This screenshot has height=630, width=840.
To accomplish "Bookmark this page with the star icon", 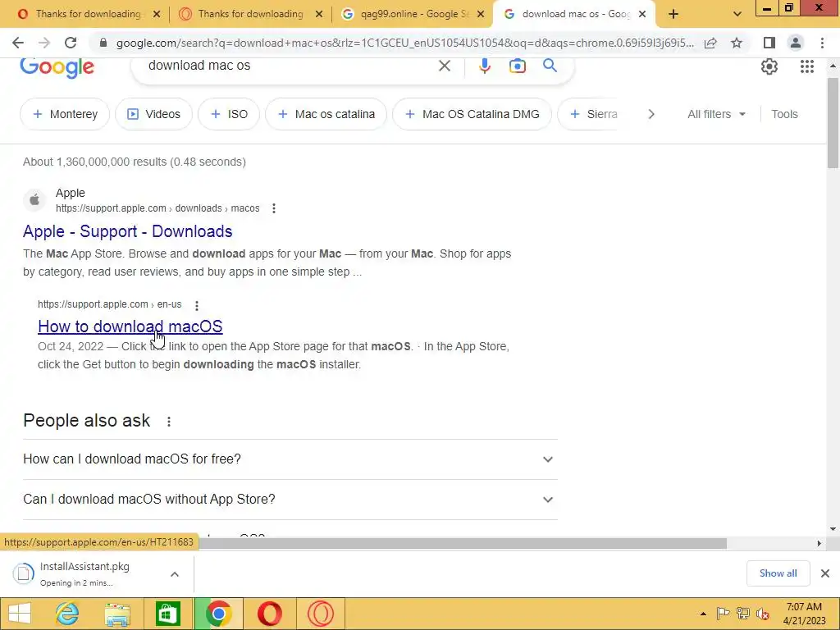I will click(737, 43).
